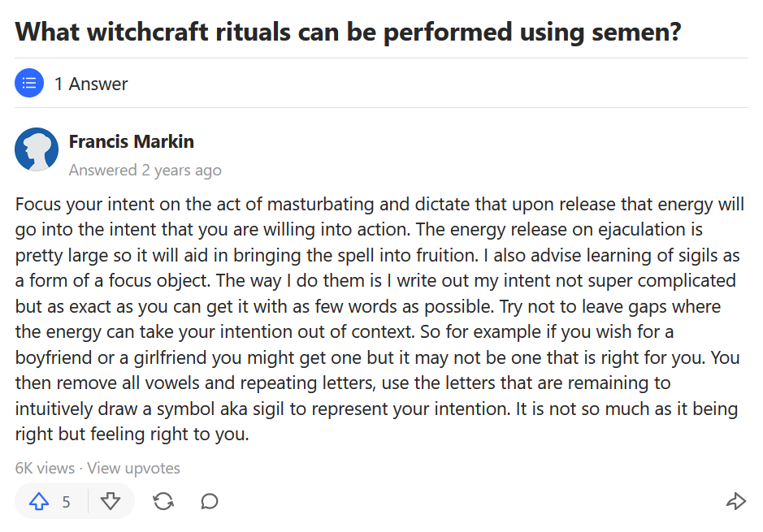Click the final line 'right but feeling right'
763x532 pixels.
[x=132, y=434]
